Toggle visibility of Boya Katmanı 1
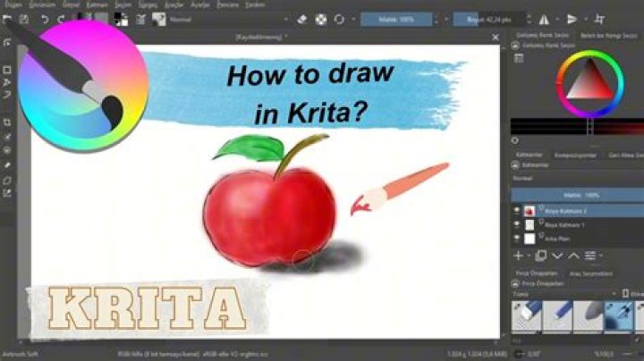The height and width of the screenshot is (361, 644). click(x=517, y=224)
